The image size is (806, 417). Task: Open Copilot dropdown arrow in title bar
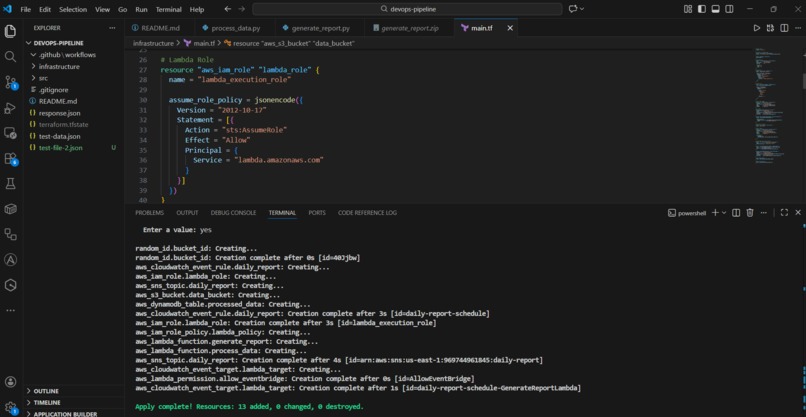(582, 9)
